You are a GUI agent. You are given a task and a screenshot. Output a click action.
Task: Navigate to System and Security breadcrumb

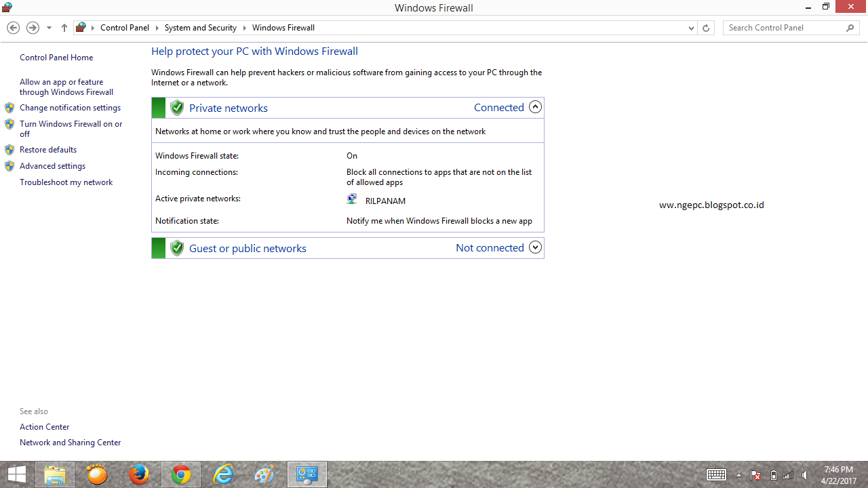200,28
